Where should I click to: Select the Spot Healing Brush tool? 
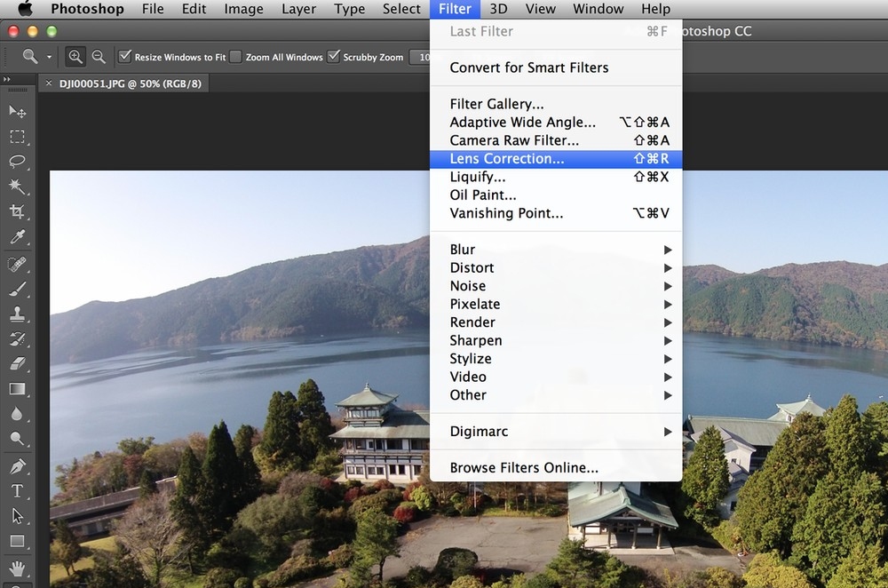pyautogui.click(x=18, y=264)
